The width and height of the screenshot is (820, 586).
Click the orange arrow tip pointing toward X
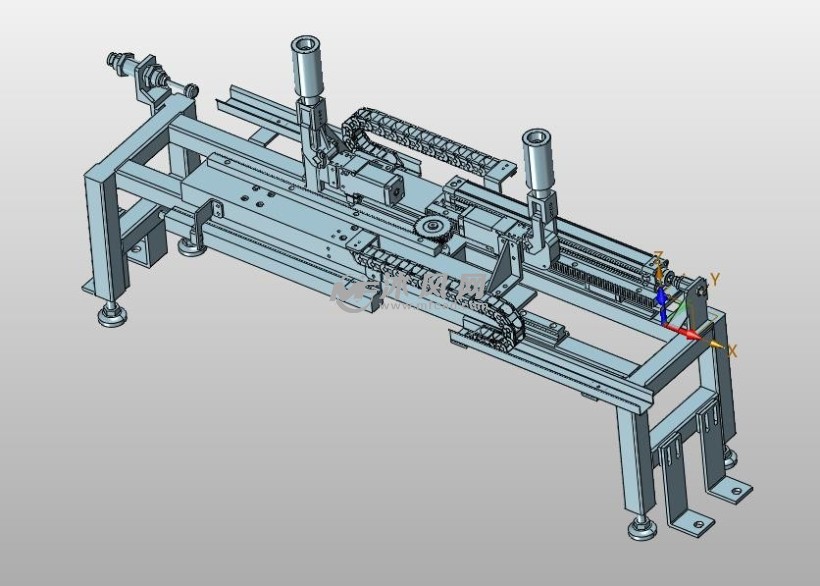point(717,345)
